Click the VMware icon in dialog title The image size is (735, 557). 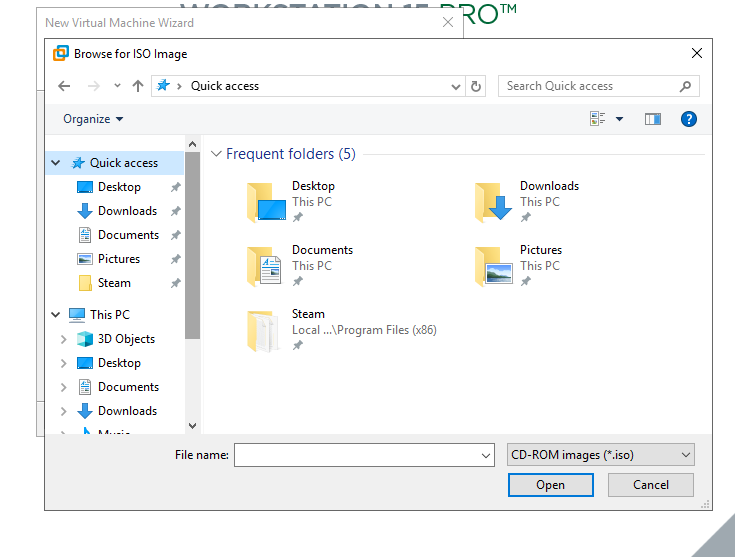click(61, 53)
